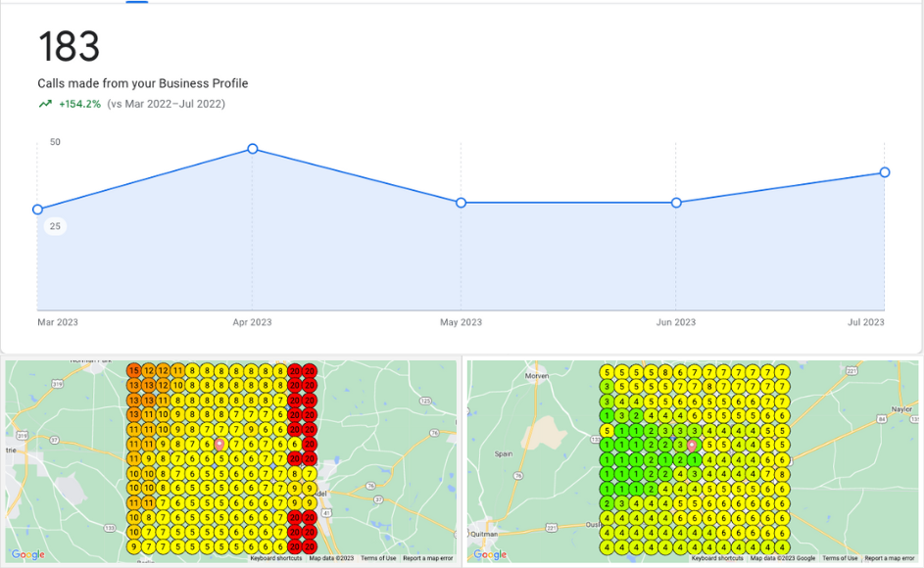Select the May 2023 data point
Screen dimensions: 924x568
coord(461,203)
